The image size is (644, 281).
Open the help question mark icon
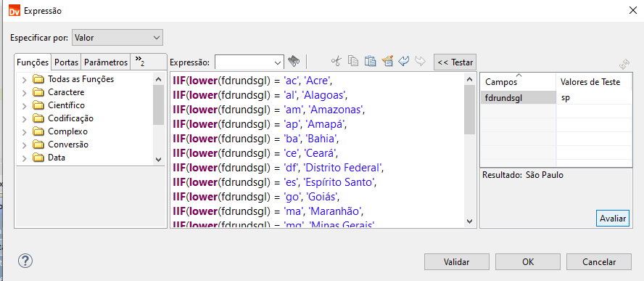25,261
